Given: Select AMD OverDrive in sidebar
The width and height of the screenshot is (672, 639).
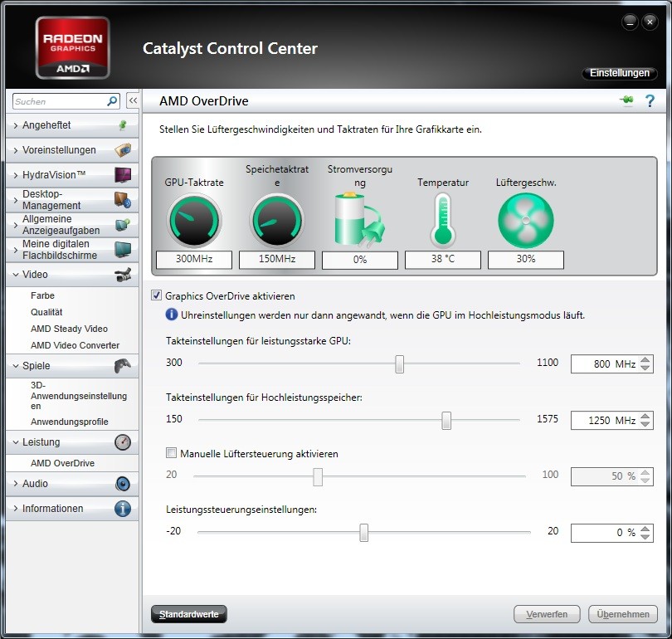Looking at the screenshot, I should pos(62,463).
